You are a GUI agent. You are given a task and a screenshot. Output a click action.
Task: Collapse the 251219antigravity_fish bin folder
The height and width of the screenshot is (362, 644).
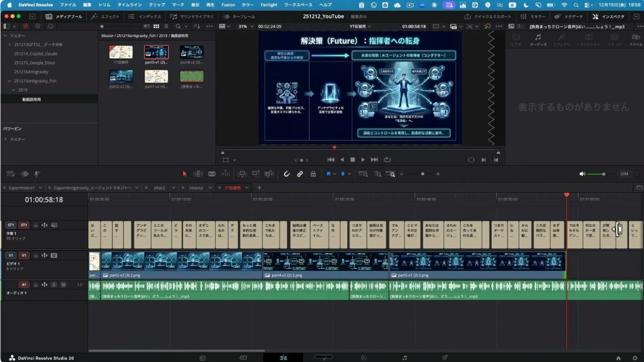click(10, 81)
